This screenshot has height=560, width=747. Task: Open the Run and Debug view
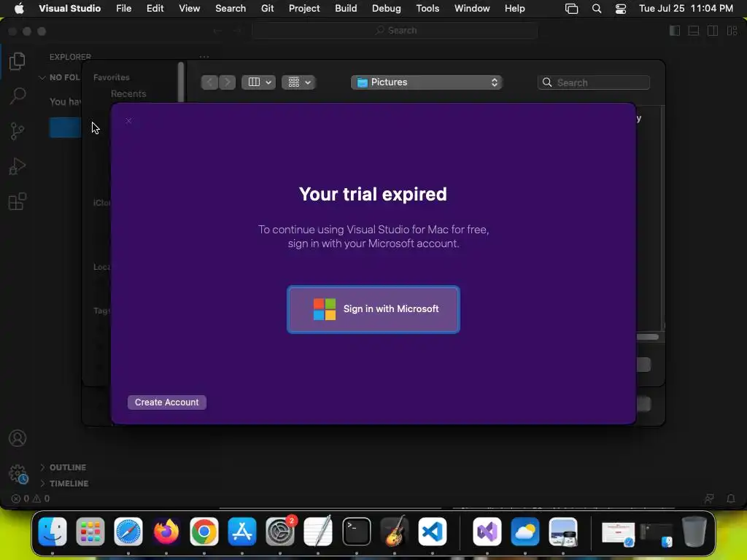point(18,166)
